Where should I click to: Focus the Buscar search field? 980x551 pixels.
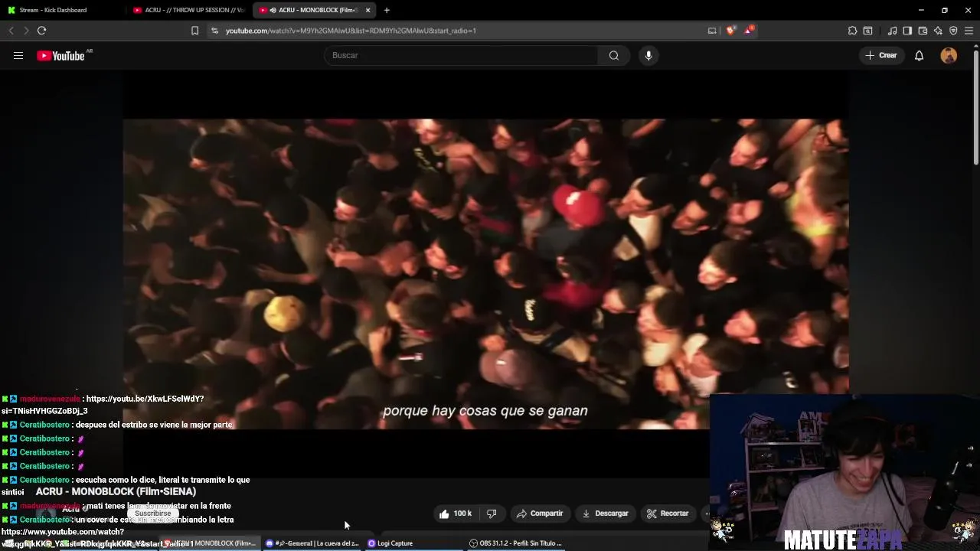point(461,55)
